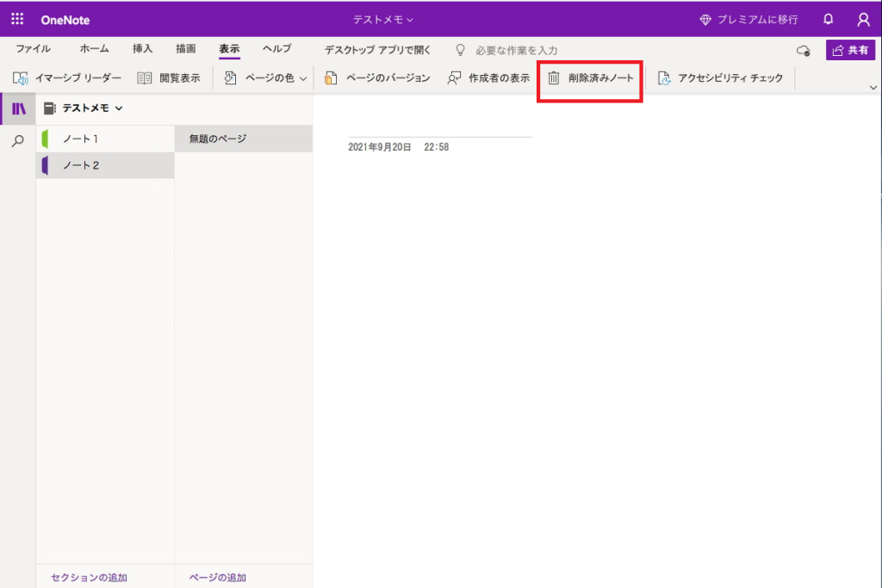Toggle the notebook navigation pane icon
Image resolution: width=882 pixels, height=588 pixels.
click(19, 108)
